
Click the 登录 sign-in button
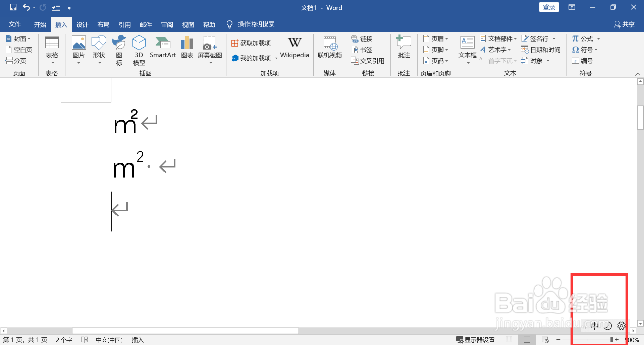549,7
